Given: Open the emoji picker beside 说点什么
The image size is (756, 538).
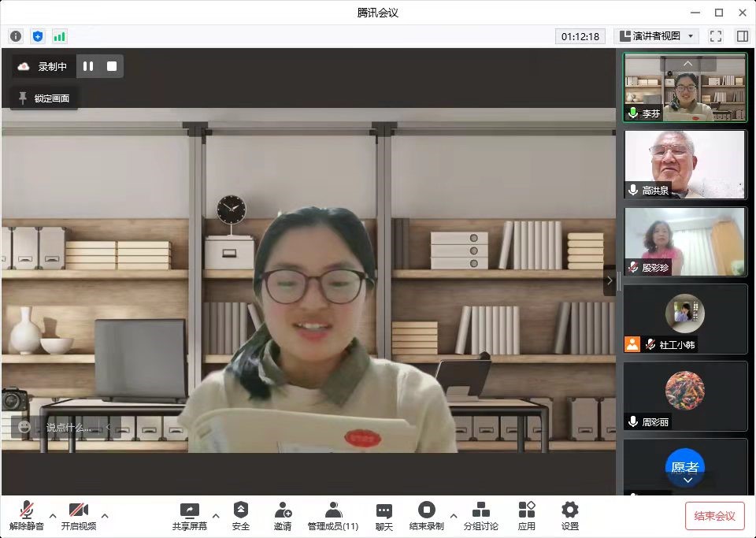Looking at the screenshot, I should click(24, 427).
